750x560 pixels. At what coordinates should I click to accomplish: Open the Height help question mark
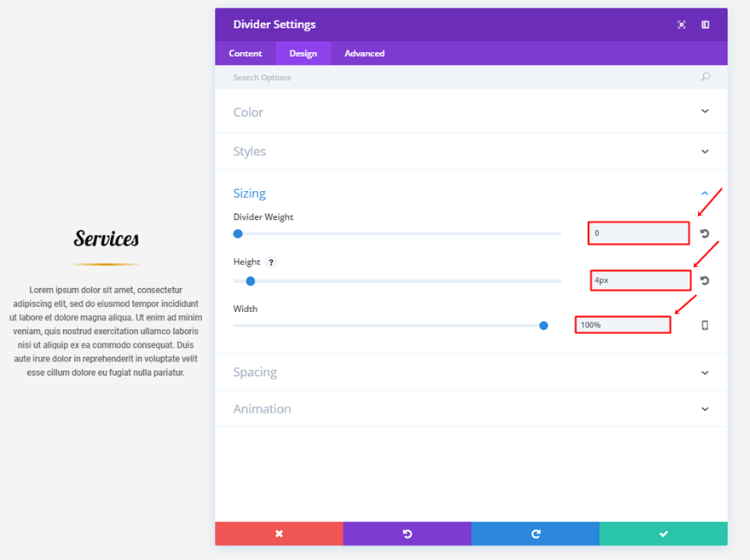(x=271, y=263)
